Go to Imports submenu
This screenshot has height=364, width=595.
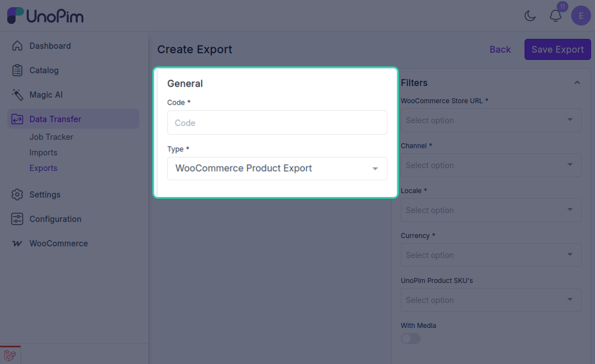(x=43, y=153)
